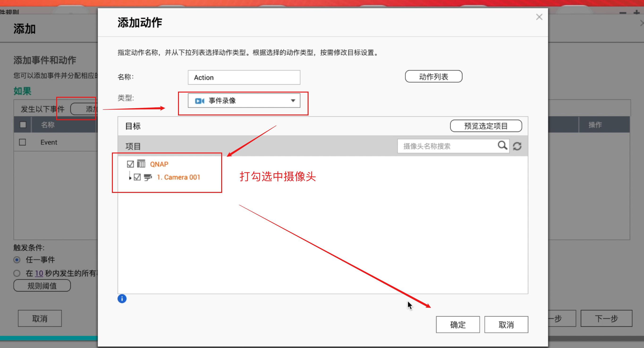
Task: Uncheck the Camera 001 checkbox
Action: (x=137, y=177)
